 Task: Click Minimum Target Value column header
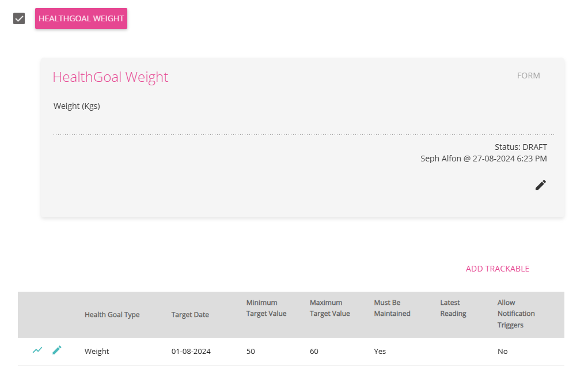pyautogui.click(x=266, y=308)
